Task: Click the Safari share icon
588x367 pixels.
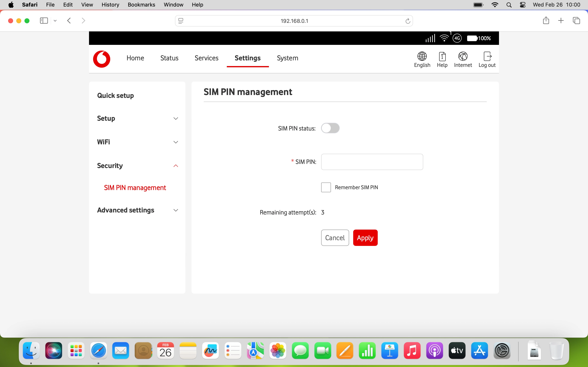Action: [546, 21]
